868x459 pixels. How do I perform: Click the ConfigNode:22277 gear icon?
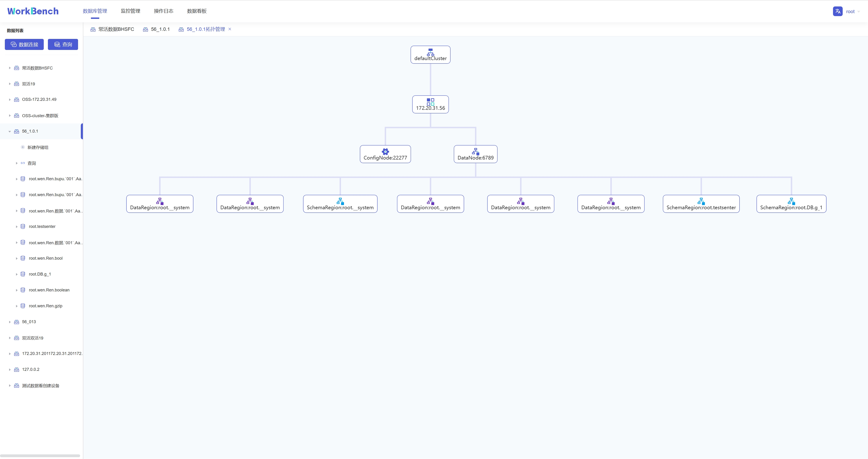[385, 152]
